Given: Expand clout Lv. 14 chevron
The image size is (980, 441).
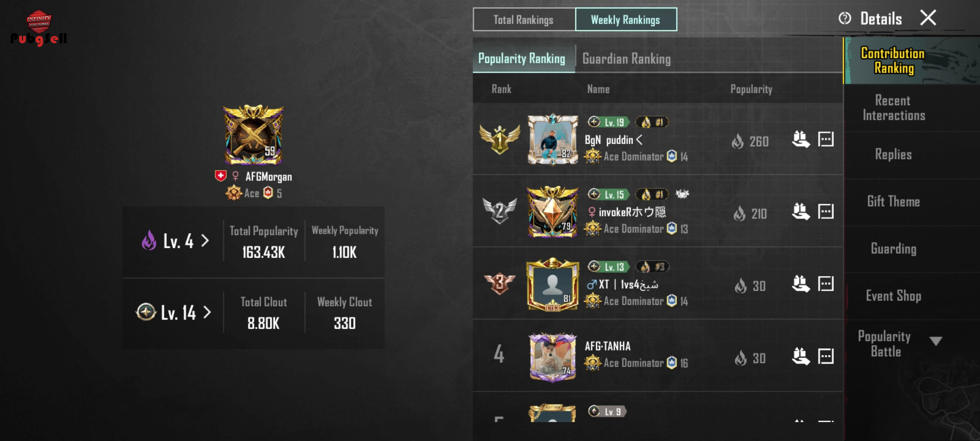Looking at the screenshot, I should coord(207,312).
